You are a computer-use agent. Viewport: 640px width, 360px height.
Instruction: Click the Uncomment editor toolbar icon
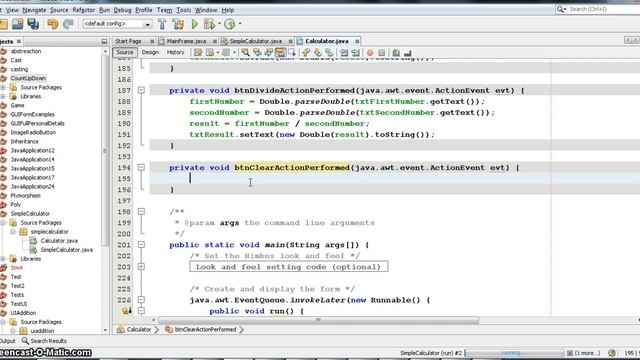coord(407,53)
